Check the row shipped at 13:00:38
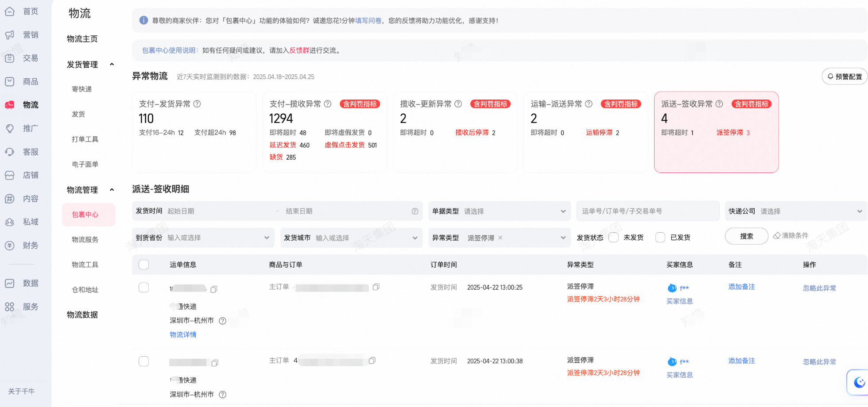The height and width of the screenshot is (407, 868). pyautogui.click(x=144, y=361)
